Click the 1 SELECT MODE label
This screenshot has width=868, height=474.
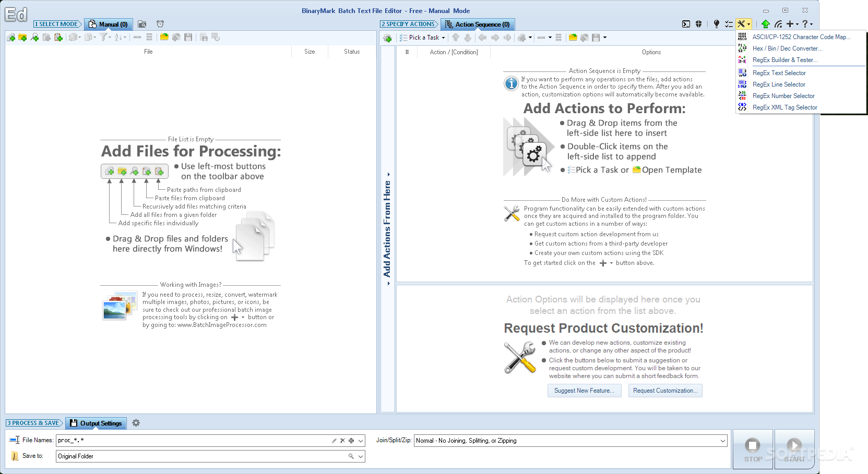[57, 24]
